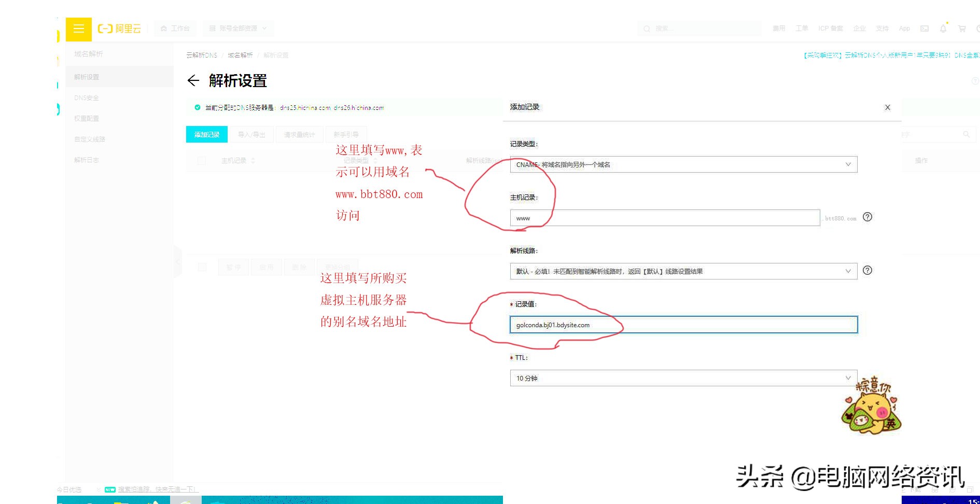980x504 pixels.
Task: Toggle the record row checkbox near 暂停 button
Action: 202,267
